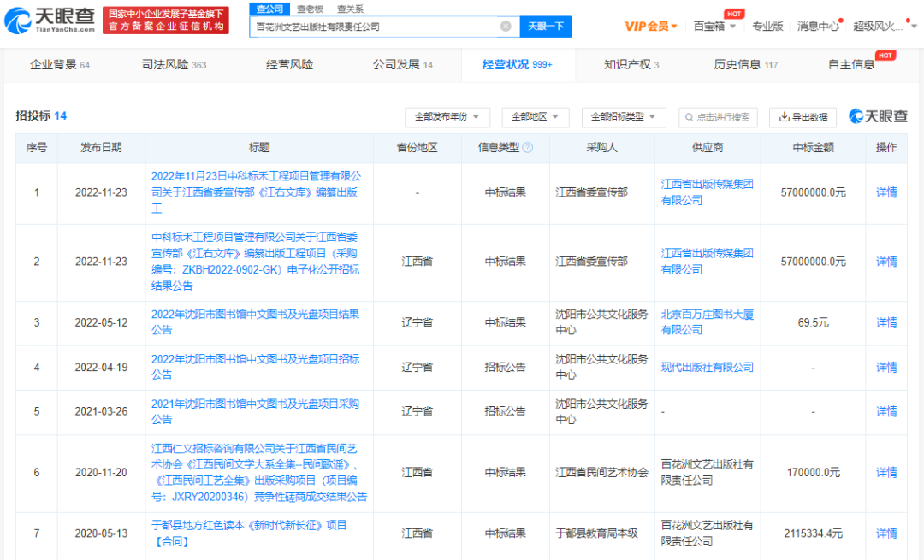Open the 专业版 link
Viewport: 924px width, 560px height.
pos(767,27)
